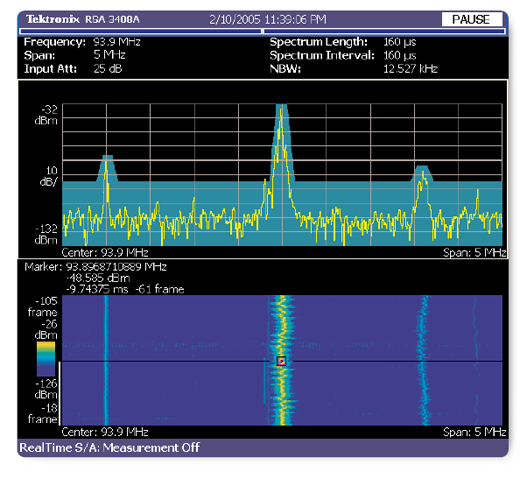Viewport: 520px width, 479px height.
Task: Select the Frequency 93.9 MHz readout
Action: [x=117, y=42]
